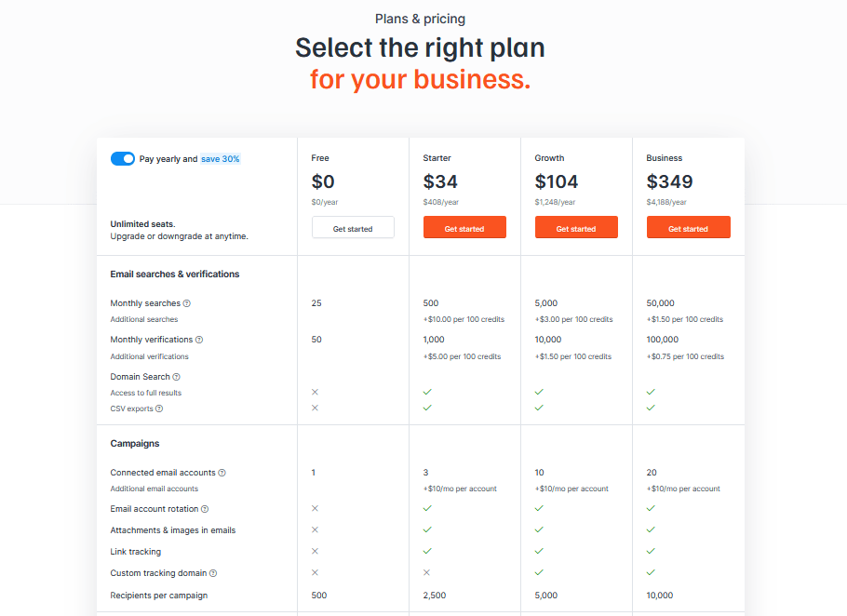847x616 pixels.
Task: Get started with the Starter plan
Action: point(464,228)
